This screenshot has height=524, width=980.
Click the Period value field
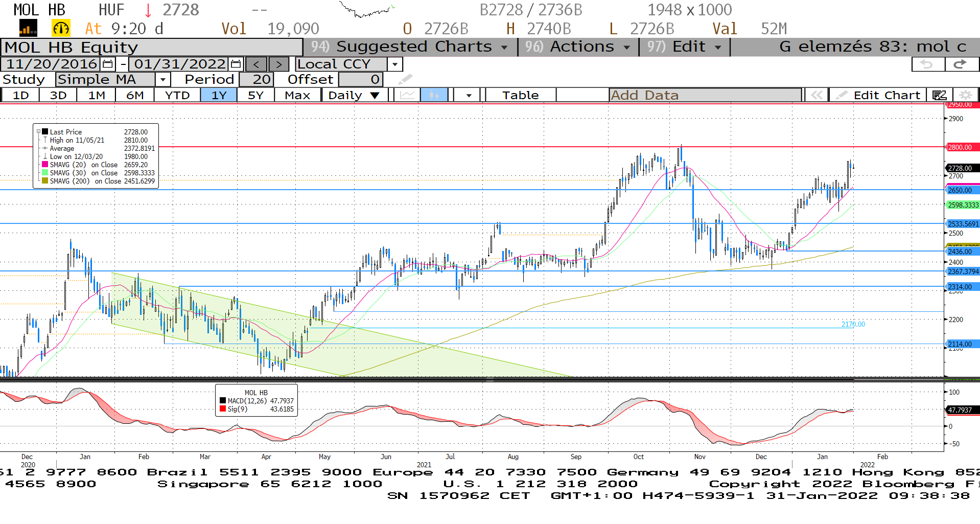pyautogui.click(x=256, y=79)
